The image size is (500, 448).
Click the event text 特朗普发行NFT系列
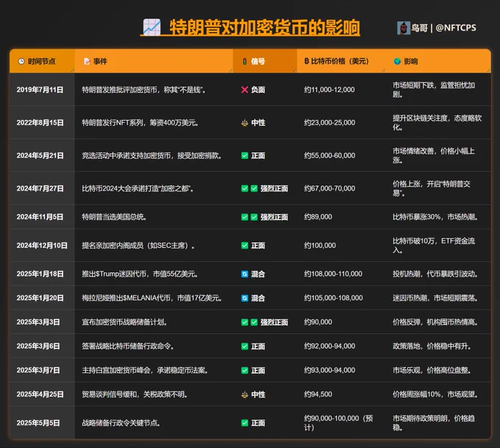113,123
